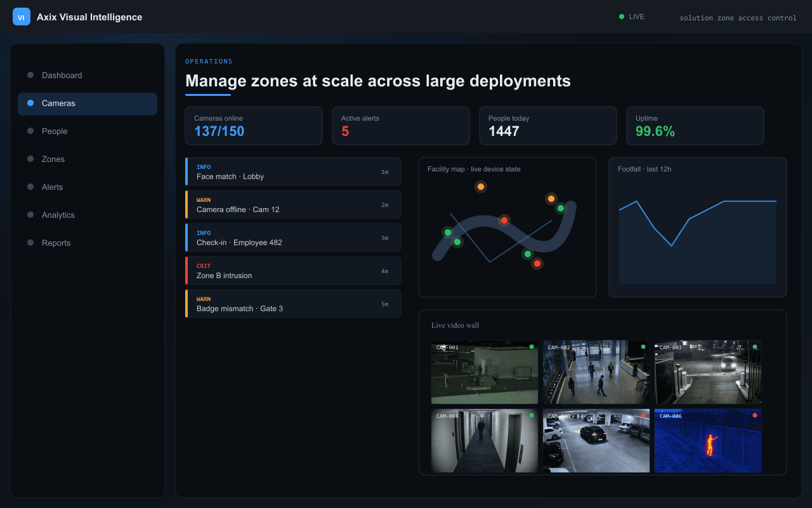The image size is (812, 508).
Task: Click the Facility map live device state title
Action: 474,169
